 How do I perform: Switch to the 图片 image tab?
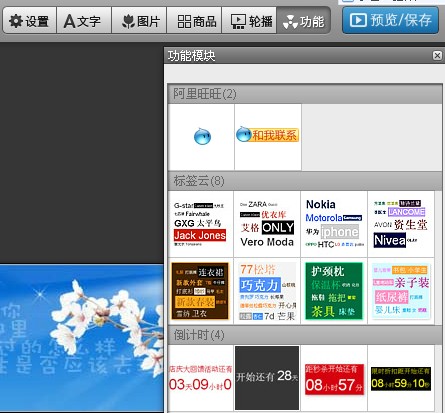(x=139, y=21)
